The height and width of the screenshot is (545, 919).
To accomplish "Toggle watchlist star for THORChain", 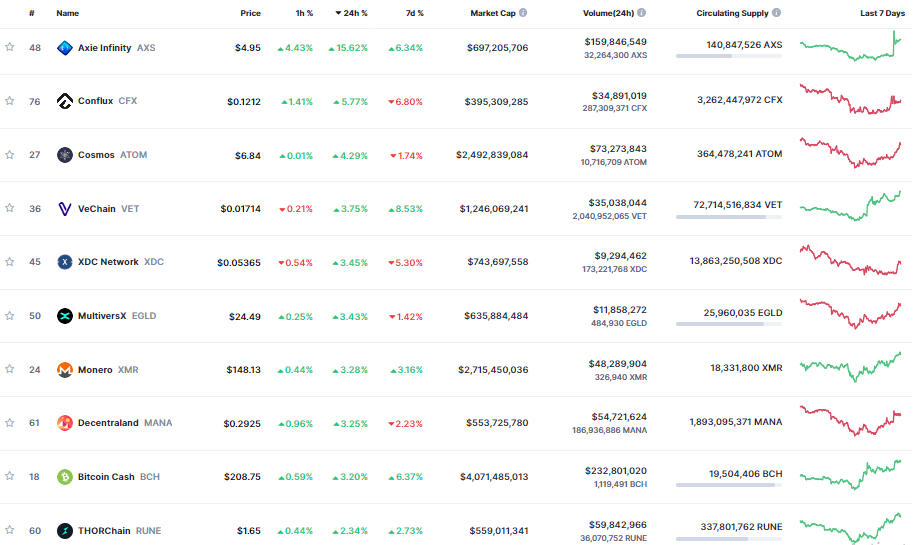I will [10, 530].
